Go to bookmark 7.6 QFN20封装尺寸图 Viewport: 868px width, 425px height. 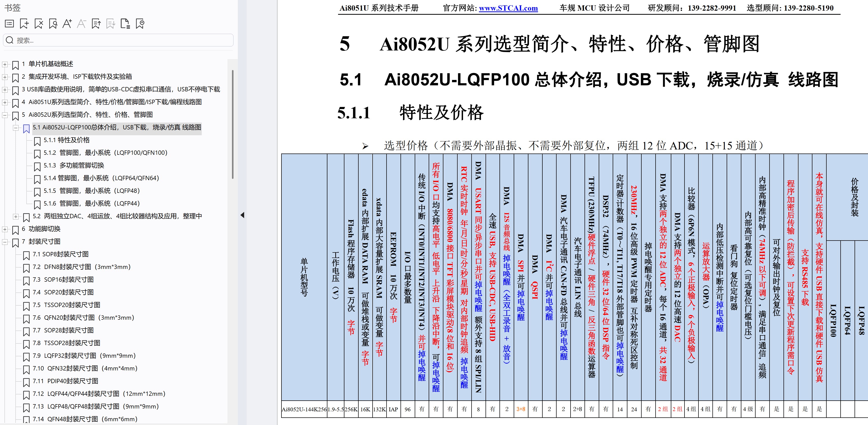pos(84,318)
